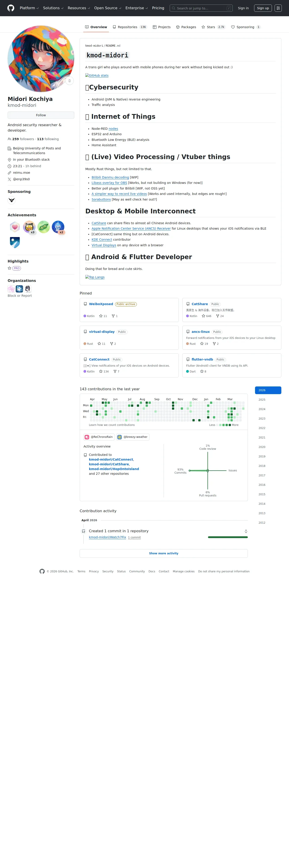
Task: Select the 2026 contribution year
Action: tap(268, 390)
